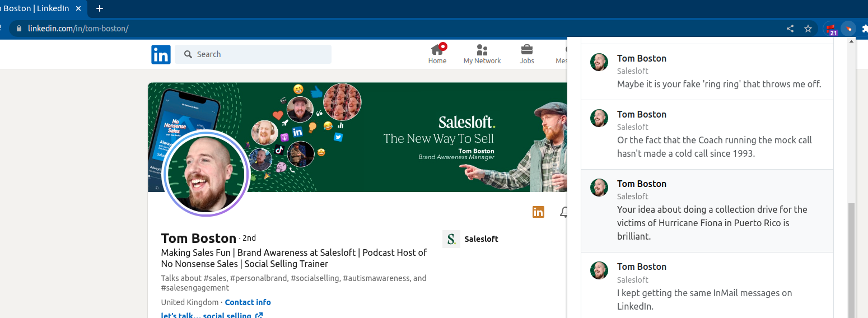Click the gold LinkedIn Premium badge icon
868x318 pixels.
(x=538, y=212)
